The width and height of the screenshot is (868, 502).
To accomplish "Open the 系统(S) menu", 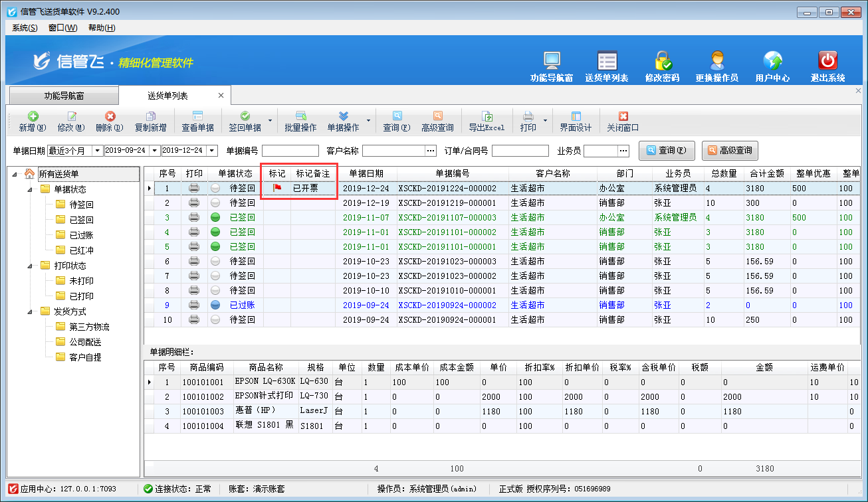I will point(25,28).
